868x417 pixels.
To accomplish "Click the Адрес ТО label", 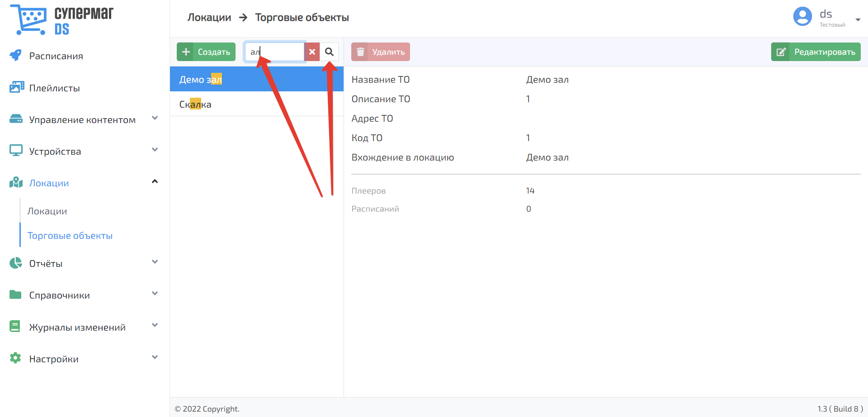I will pyautogui.click(x=373, y=118).
